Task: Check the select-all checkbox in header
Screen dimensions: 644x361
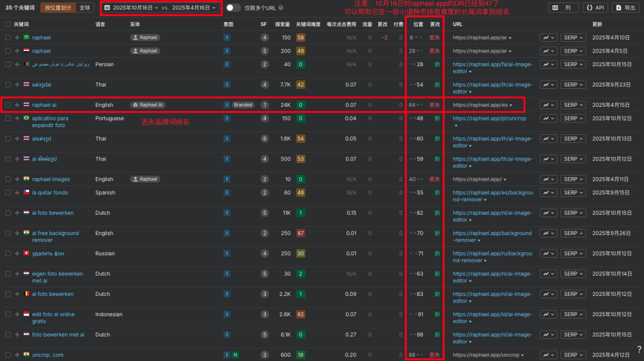Action: pyautogui.click(x=8, y=24)
